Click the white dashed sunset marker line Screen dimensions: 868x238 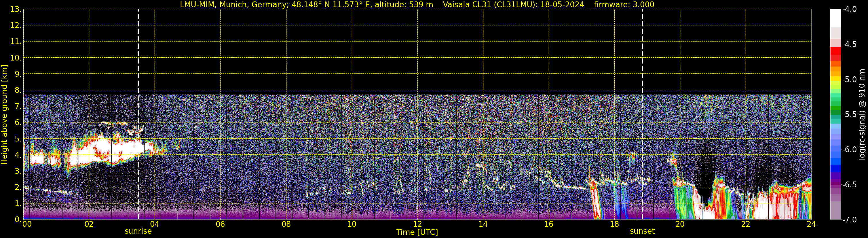pos(642,67)
